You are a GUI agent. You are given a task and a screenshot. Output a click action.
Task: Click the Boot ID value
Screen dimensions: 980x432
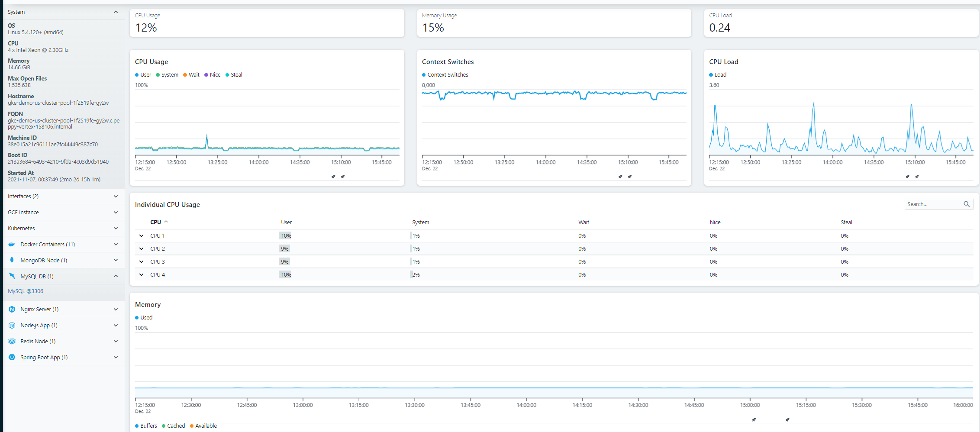(58, 162)
